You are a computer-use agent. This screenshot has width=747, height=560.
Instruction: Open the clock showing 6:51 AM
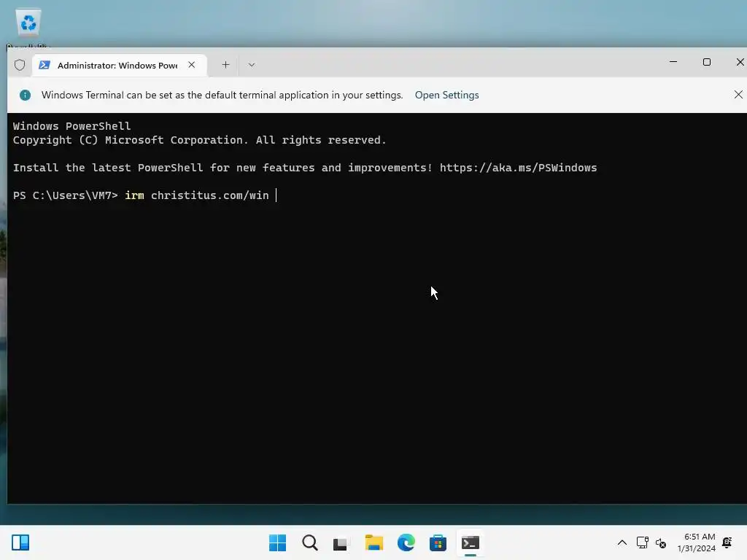pyautogui.click(x=697, y=542)
